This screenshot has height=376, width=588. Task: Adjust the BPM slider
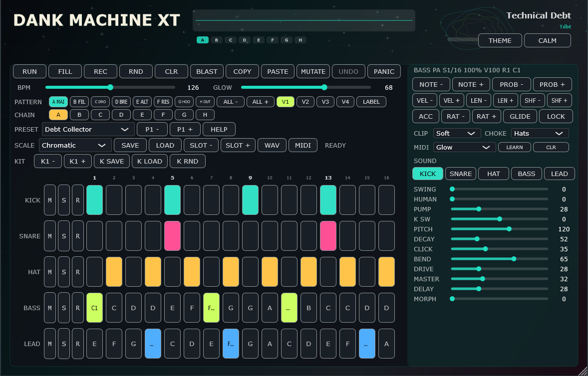[x=110, y=87]
